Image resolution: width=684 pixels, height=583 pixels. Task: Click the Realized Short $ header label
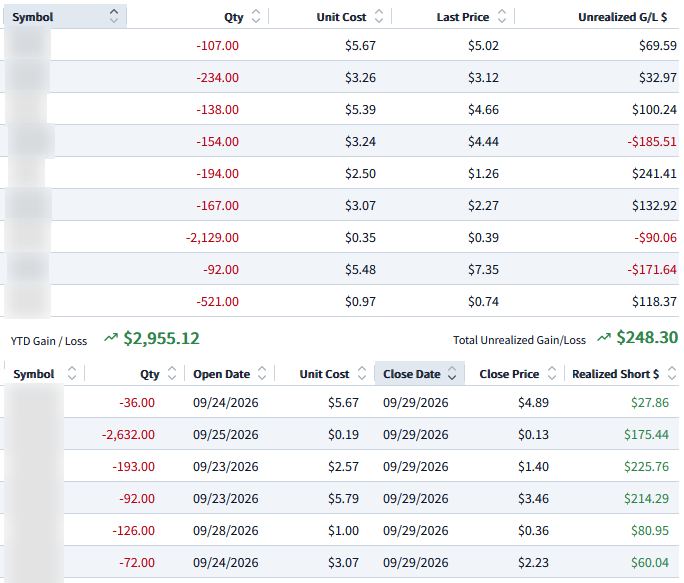click(x=616, y=374)
